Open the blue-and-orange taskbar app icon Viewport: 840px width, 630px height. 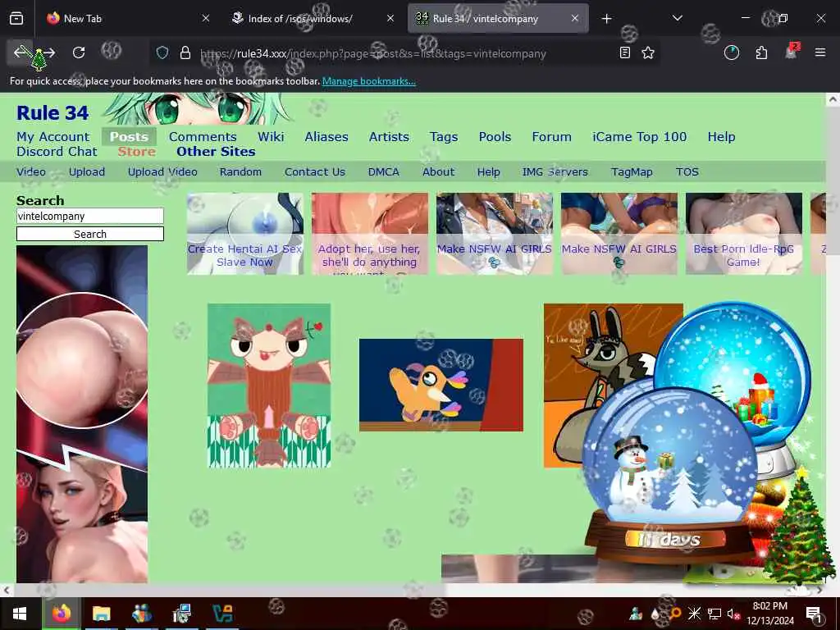223,614
